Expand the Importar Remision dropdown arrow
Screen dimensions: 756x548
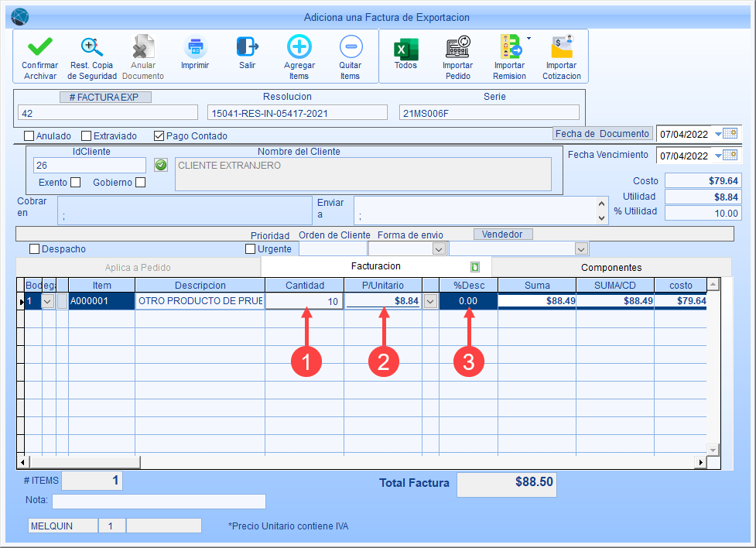click(x=529, y=38)
